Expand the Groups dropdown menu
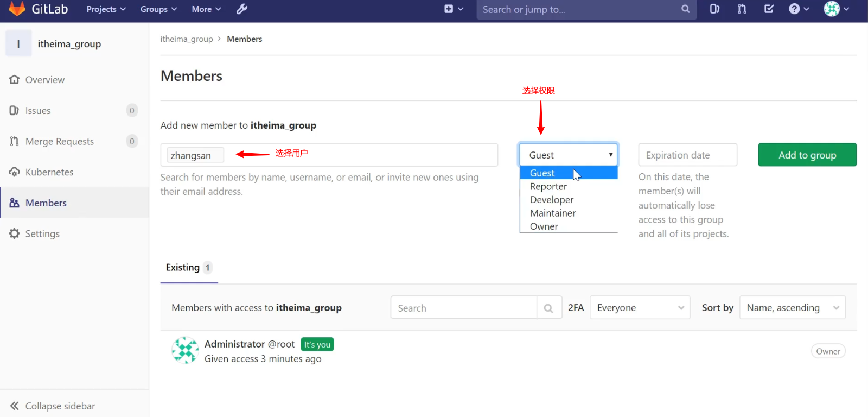868x417 pixels. [x=159, y=9]
